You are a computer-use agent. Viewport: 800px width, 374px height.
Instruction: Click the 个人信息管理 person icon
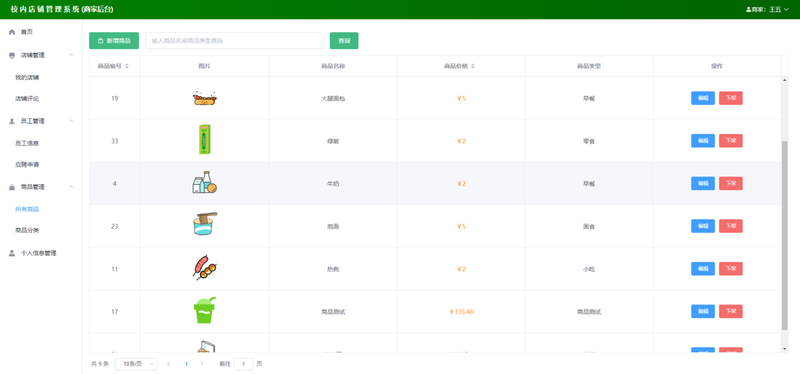point(12,253)
